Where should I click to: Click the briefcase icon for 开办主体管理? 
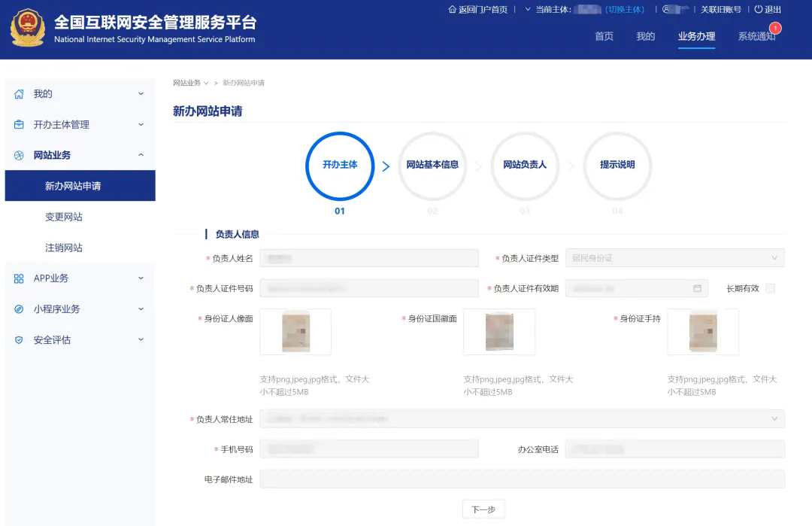(x=20, y=125)
